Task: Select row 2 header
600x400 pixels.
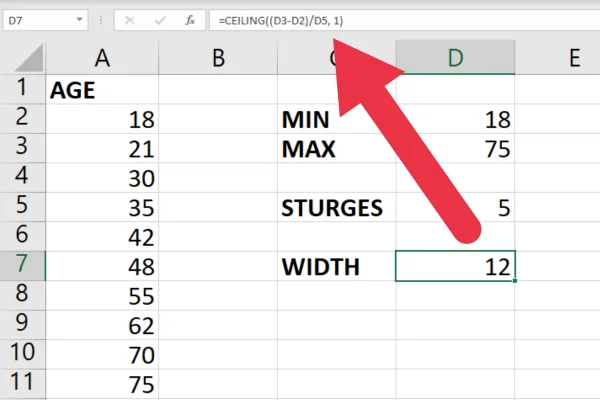Action: (22, 118)
